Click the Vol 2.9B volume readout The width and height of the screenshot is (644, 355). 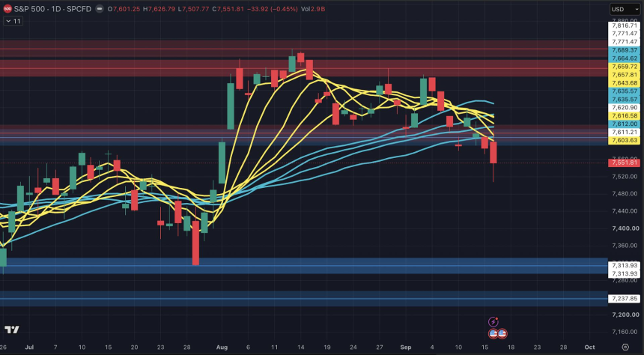[312, 9]
